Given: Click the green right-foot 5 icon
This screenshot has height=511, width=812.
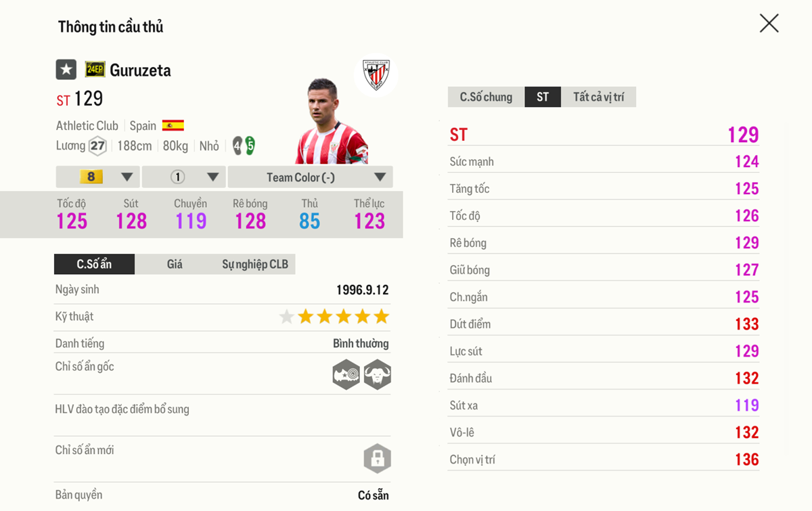Looking at the screenshot, I should [250, 146].
